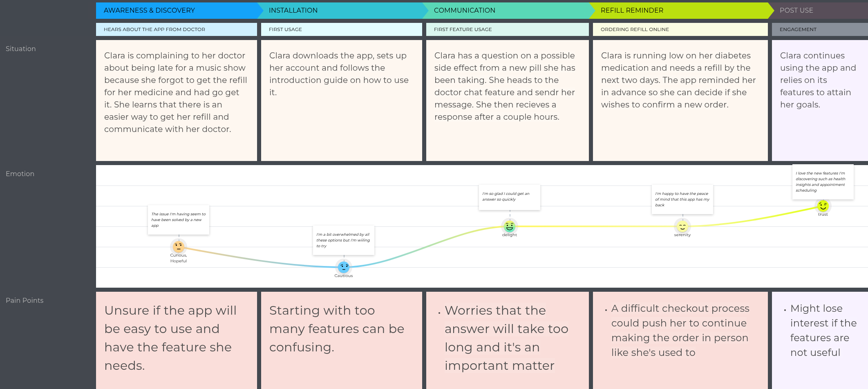Click the green delight emoji face
The image size is (868, 389).
click(510, 226)
